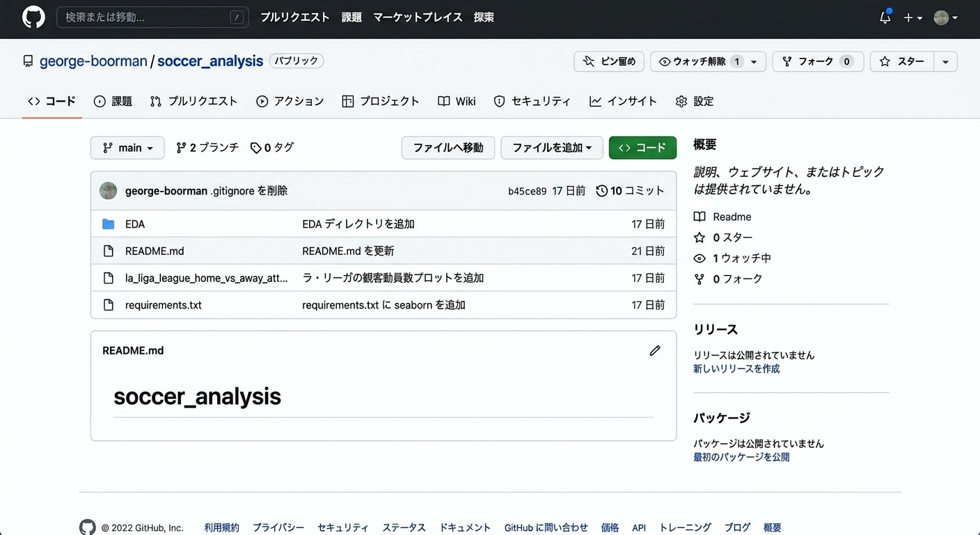Click the ファイルへ移動 button
This screenshot has height=535, width=980.
(x=448, y=148)
